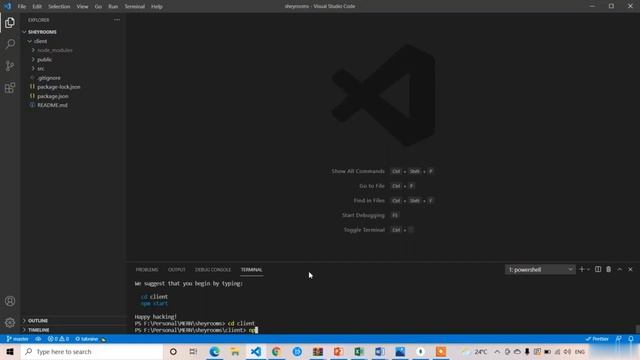Image resolution: width=640 pixels, height=360 pixels.
Task: Switch to the DEBUG CONSOLE tab
Action: (x=213, y=270)
